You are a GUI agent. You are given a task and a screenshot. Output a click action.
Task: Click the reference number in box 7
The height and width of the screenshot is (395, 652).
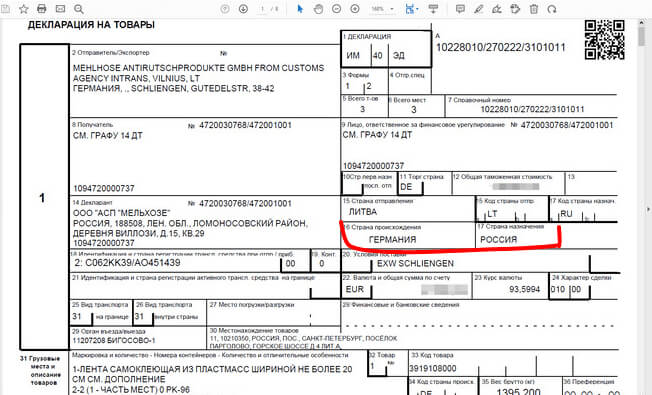(532, 109)
